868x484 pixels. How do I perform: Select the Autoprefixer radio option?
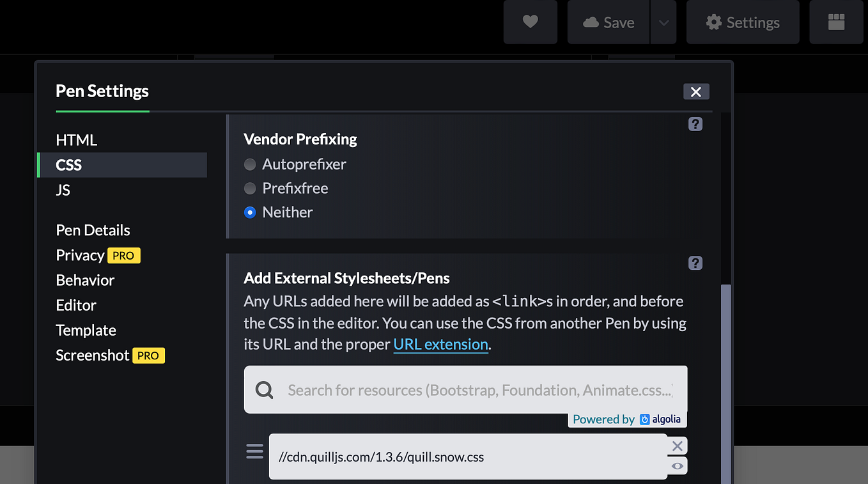249,164
